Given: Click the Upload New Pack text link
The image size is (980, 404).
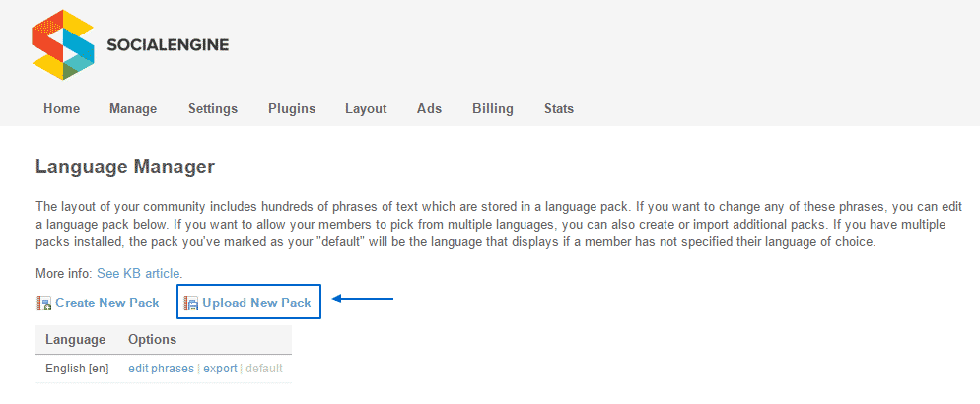Looking at the screenshot, I should click(256, 303).
